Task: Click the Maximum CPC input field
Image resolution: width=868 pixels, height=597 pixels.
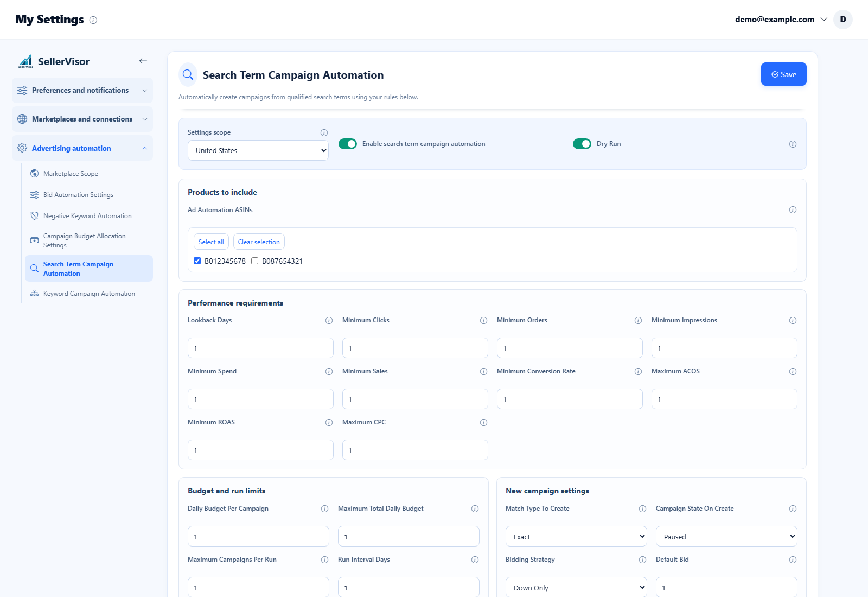Action: click(415, 450)
